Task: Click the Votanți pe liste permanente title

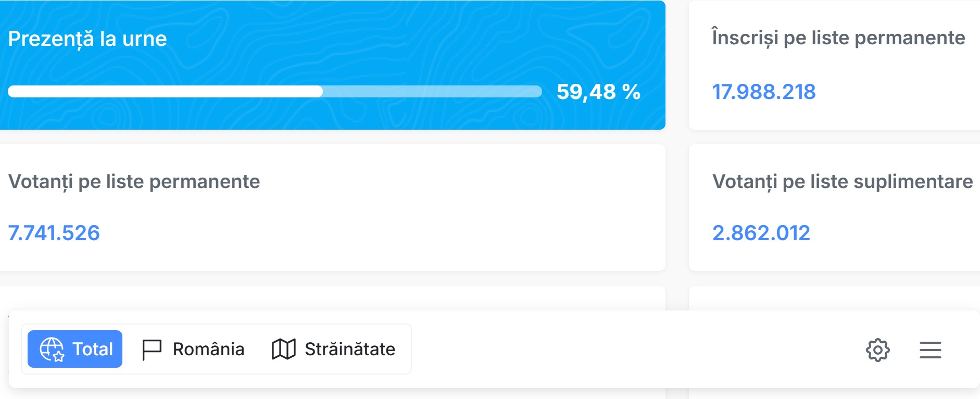Action: pos(134,181)
